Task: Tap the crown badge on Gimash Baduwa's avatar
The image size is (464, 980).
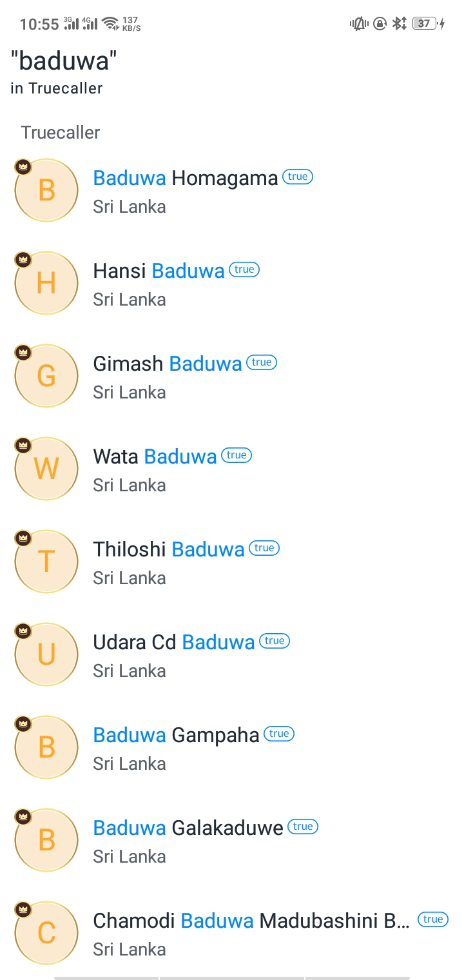Action: 23,353
